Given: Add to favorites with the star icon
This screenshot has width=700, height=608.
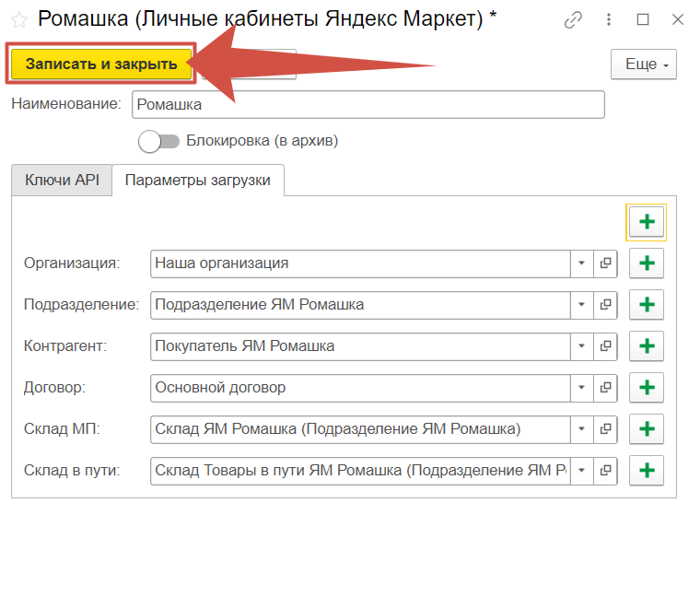Looking at the screenshot, I should (18, 19).
